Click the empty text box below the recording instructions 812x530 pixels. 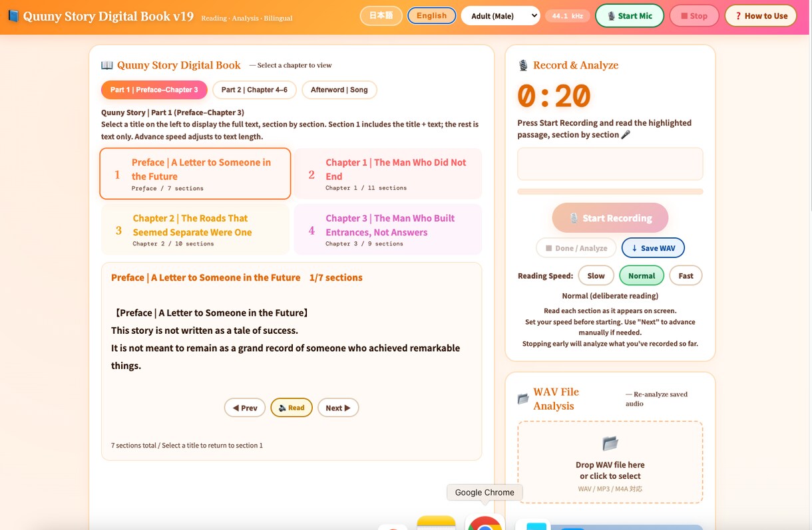pyautogui.click(x=610, y=164)
